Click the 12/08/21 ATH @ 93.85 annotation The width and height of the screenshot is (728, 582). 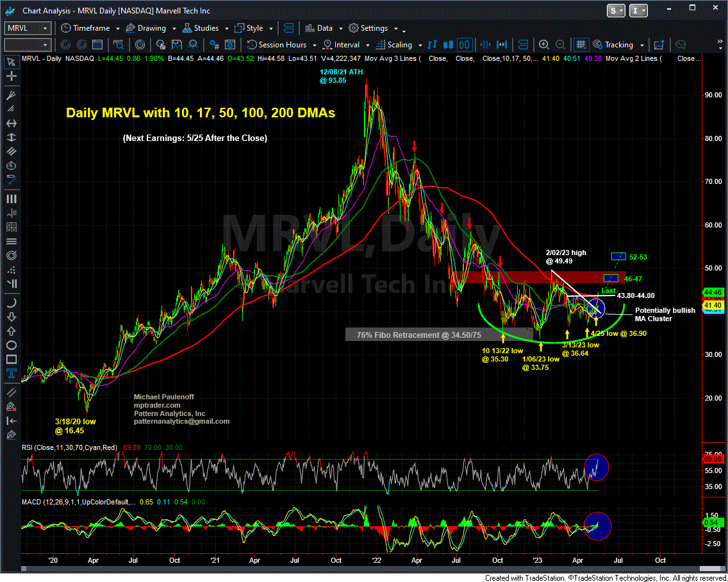pos(341,76)
